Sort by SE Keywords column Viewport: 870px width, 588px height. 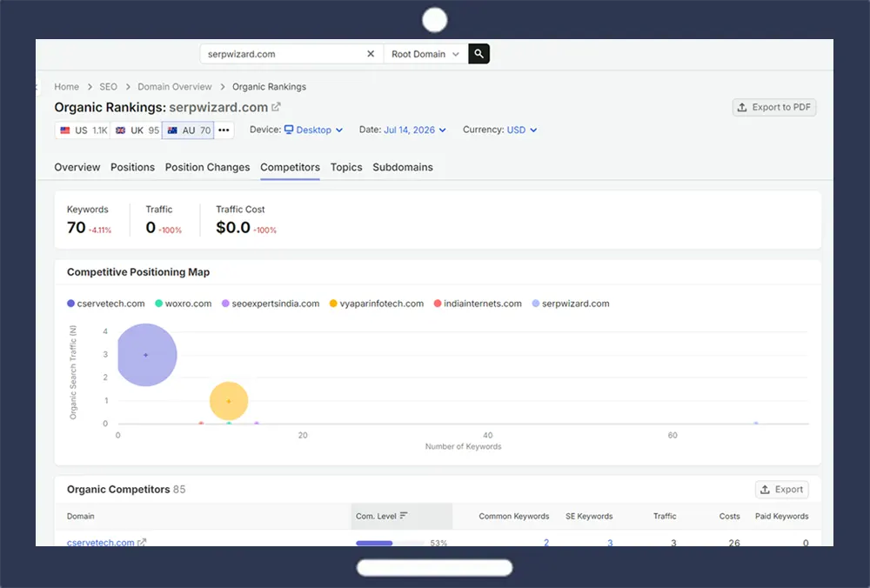point(589,516)
